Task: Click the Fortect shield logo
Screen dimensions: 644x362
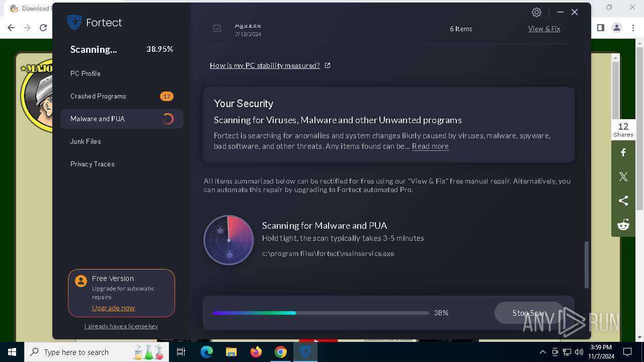Action: [74, 23]
